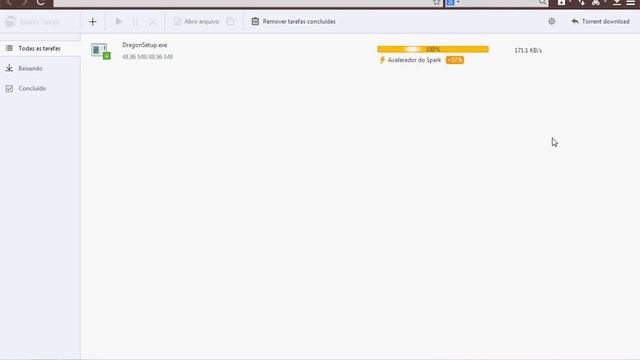The width and height of the screenshot is (640, 360).
Task: Open the browser downloads arrow icon
Action: [x=617, y=2]
